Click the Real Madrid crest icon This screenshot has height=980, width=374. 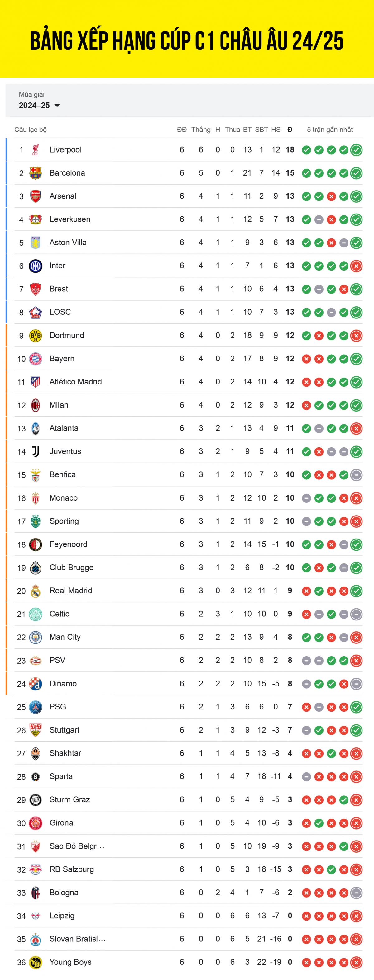[x=36, y=591]
